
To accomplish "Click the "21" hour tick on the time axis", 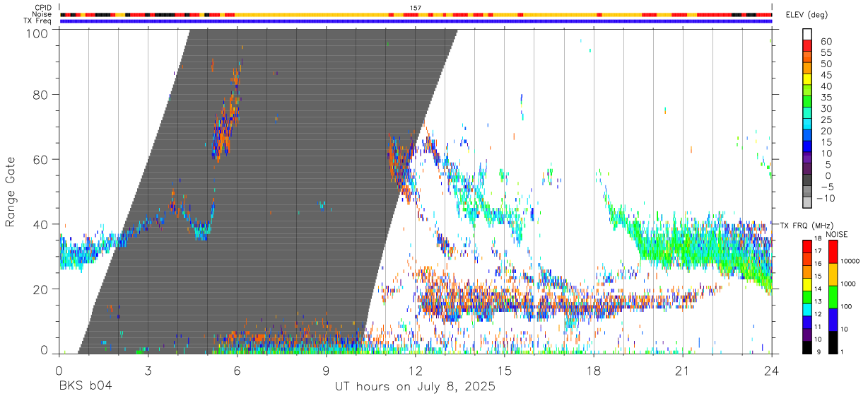I will pyautogui.click(x=683, y=370).
